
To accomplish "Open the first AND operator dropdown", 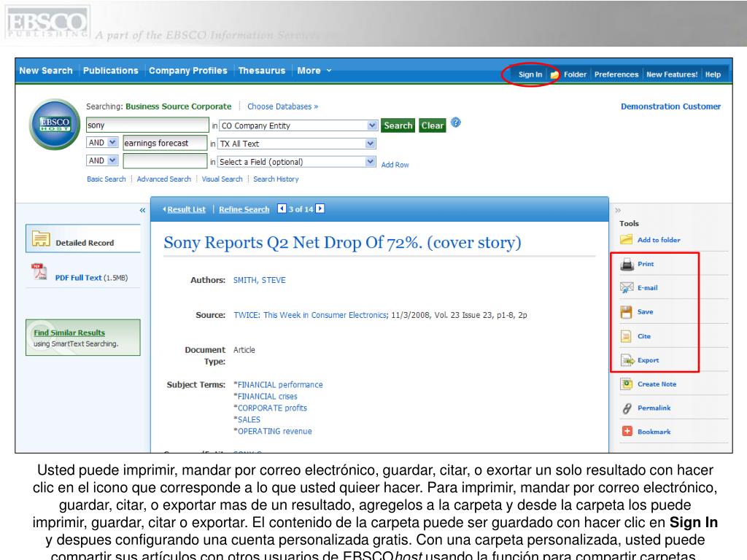I will [112, 142].
